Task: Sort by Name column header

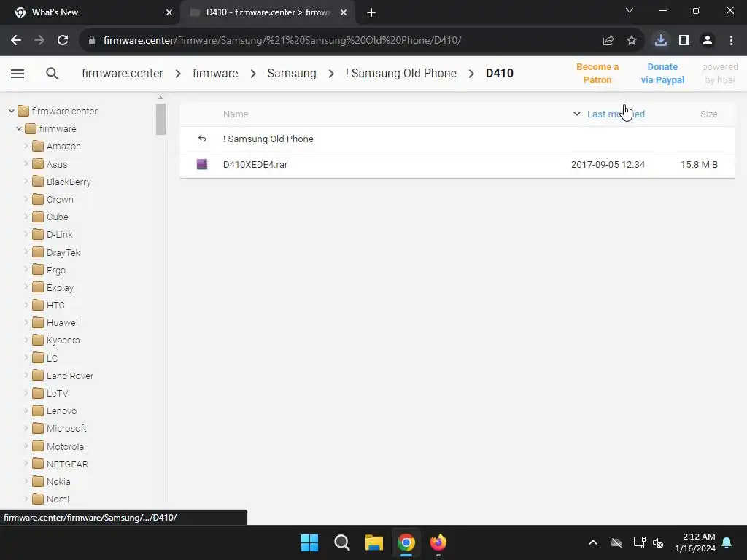Action: pos(236,114)
